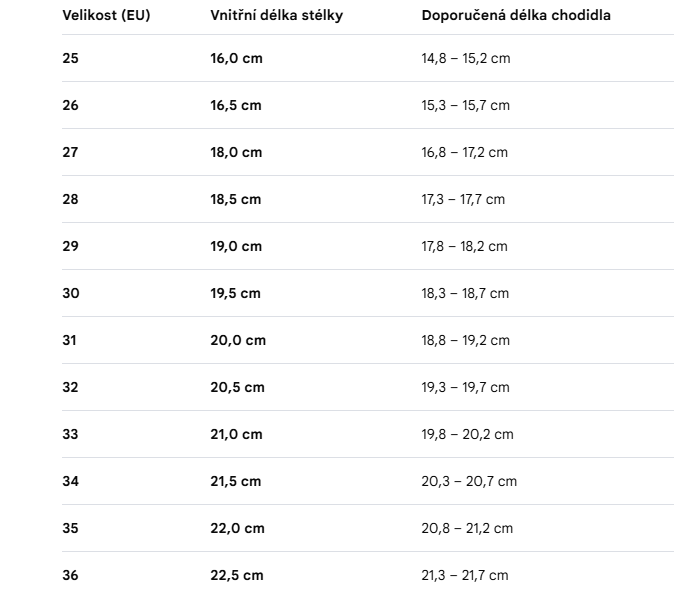Click the 'Velikost (EU)' column header
674x608 pixels.
(106, 15)
